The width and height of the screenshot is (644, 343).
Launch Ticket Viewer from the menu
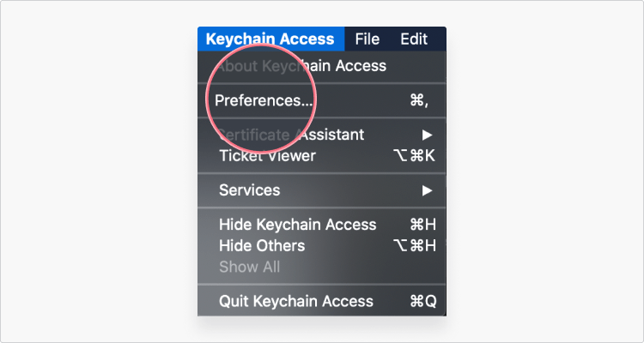point(322,156)
